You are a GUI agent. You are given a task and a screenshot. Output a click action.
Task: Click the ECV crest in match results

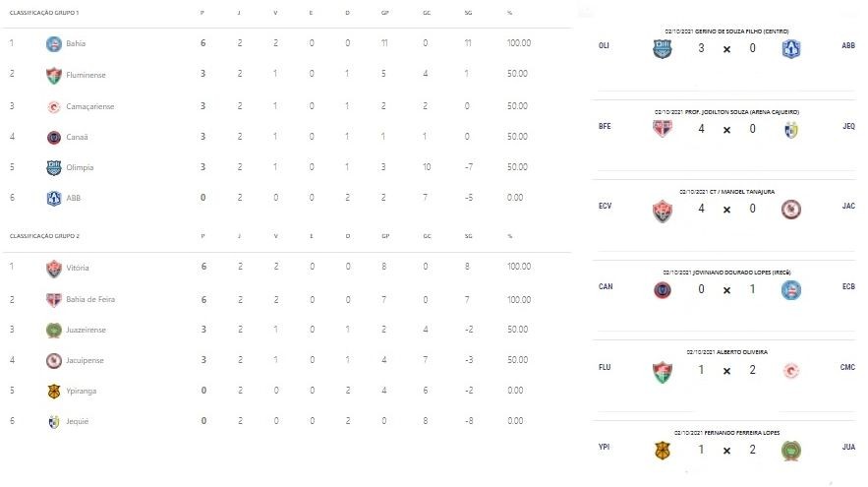[x=663, y=210]
